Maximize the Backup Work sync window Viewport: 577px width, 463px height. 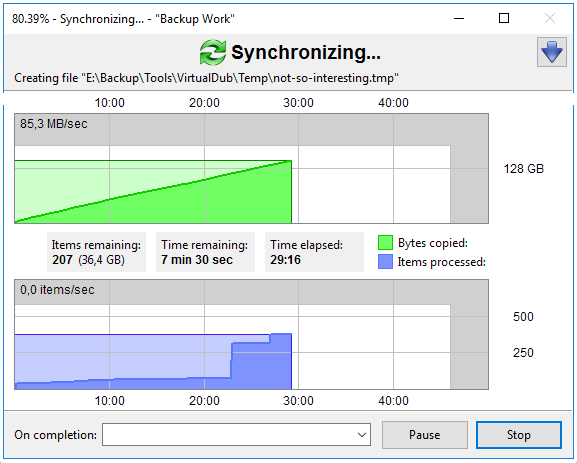(504, 18)
